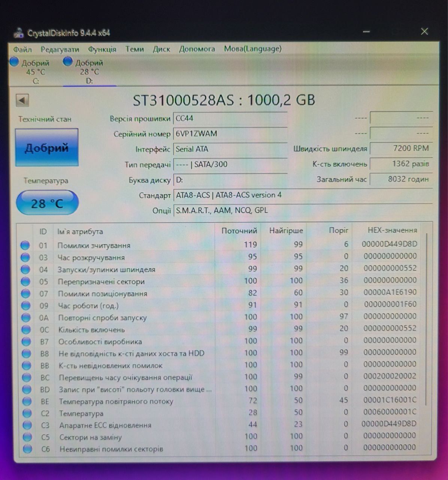Click the Serial ATA interface field

(x=230, y=149)
